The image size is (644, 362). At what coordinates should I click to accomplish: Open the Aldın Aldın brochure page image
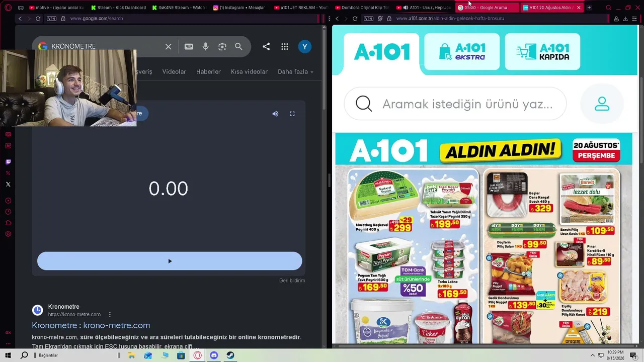[484, 238]
